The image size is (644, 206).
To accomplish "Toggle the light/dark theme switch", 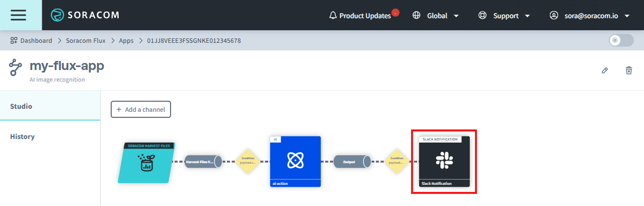I will (x=621, y=40).
